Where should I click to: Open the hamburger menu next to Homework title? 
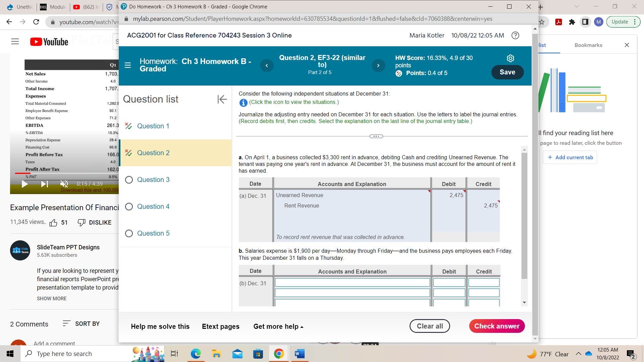128,65
